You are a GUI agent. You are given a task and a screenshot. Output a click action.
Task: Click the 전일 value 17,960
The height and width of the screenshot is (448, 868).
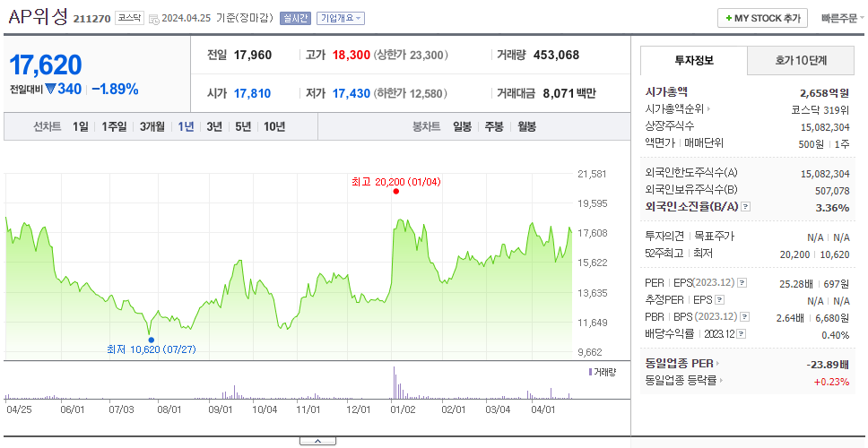(x=253, y=56)
